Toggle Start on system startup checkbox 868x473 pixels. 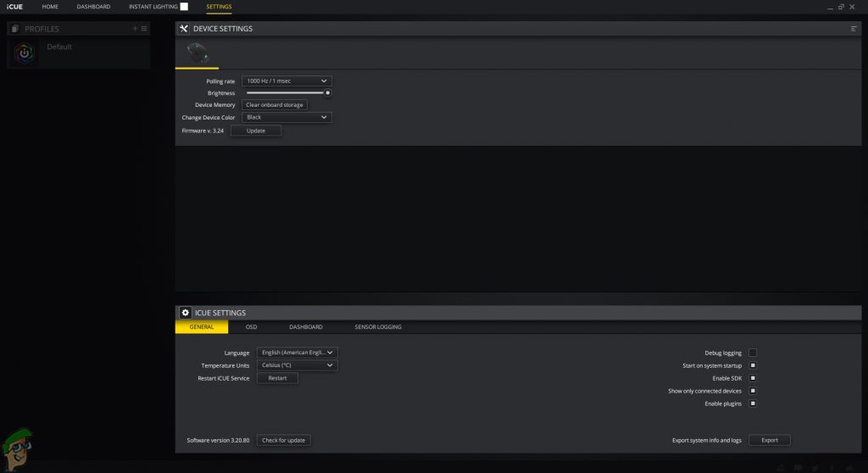(x=753, y=365)
